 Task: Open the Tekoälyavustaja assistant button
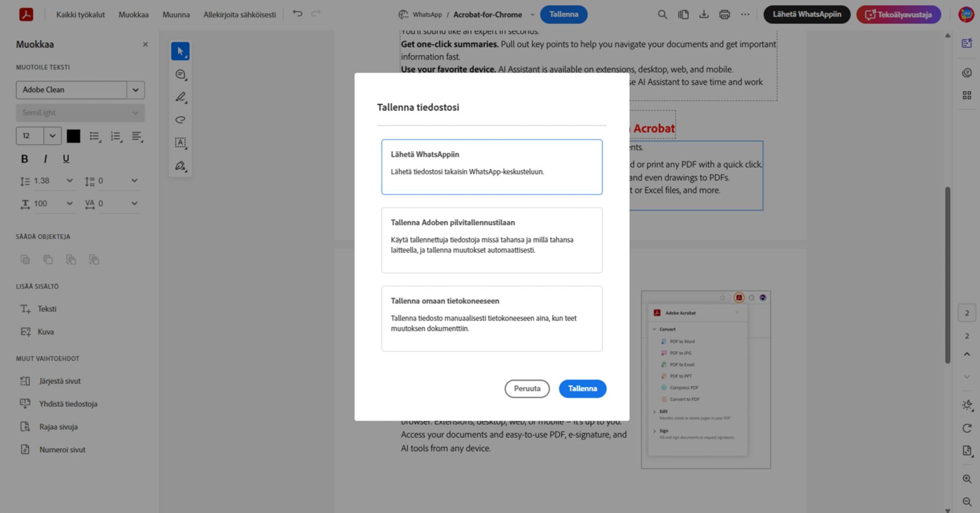point(898,14)
